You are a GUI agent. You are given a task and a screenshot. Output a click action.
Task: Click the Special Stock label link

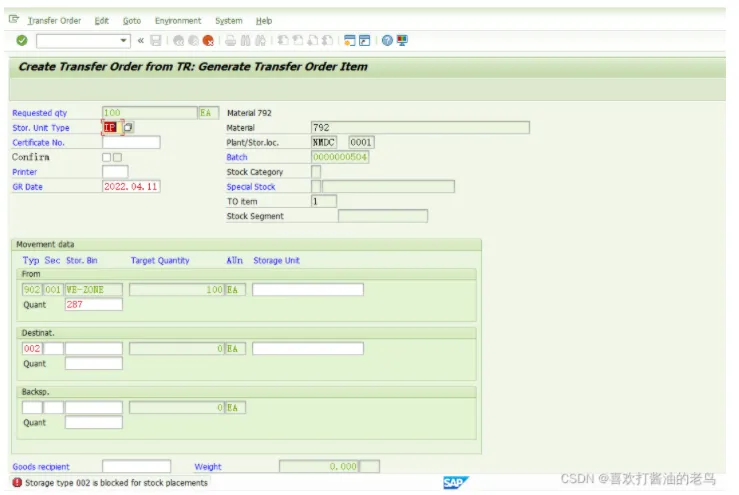pyautogui.click(x=251, y=187)
